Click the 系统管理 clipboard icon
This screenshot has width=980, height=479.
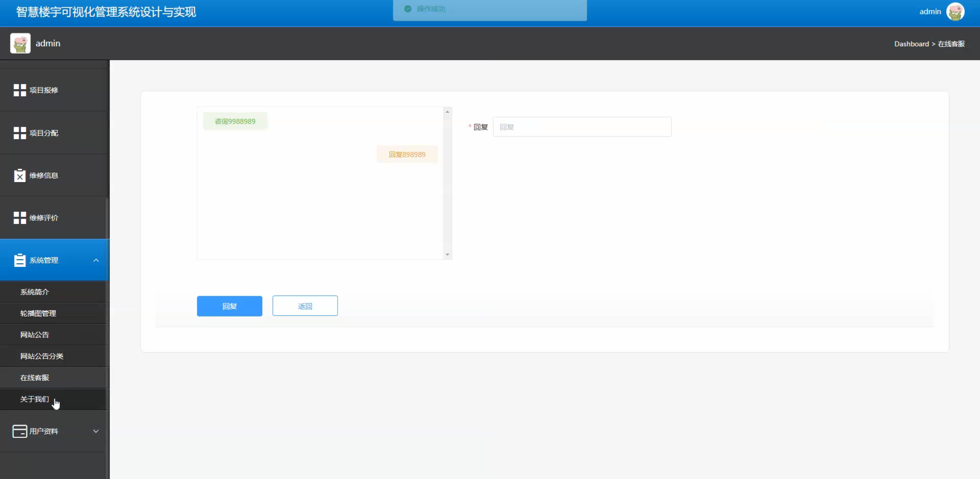[20, 260]
